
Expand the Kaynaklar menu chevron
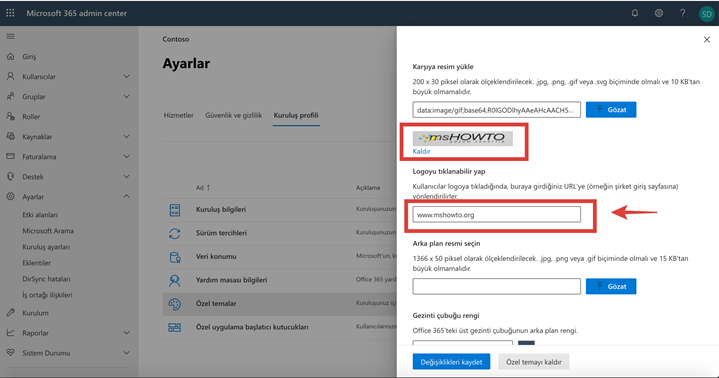click(x=127, y=136)
